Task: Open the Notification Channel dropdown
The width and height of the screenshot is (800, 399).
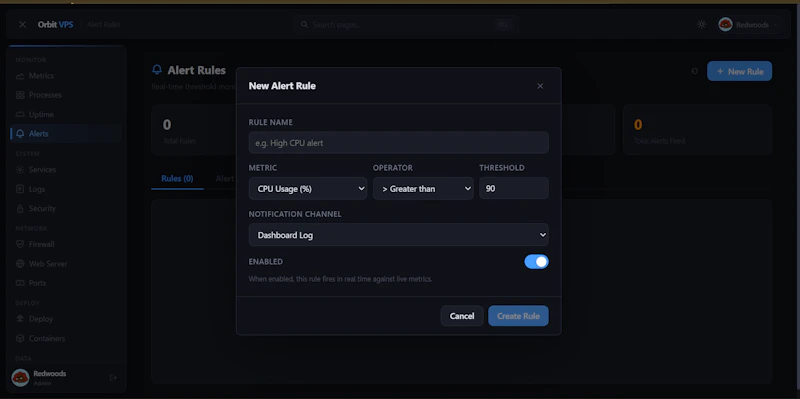Action: pos(398,235)
